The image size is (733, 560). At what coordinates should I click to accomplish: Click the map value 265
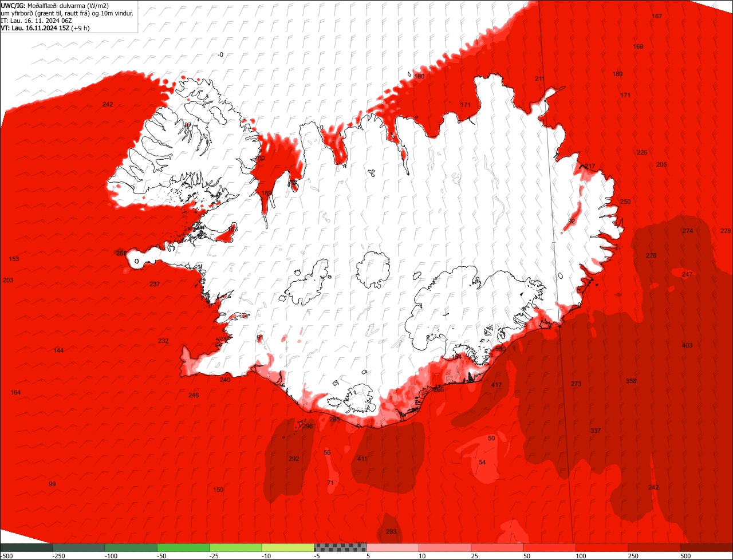point(439,389)
